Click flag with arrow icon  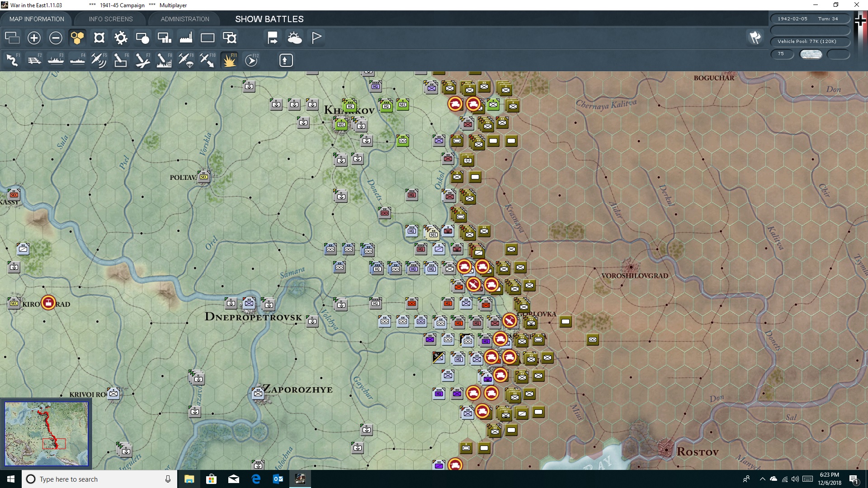(273, 38)
